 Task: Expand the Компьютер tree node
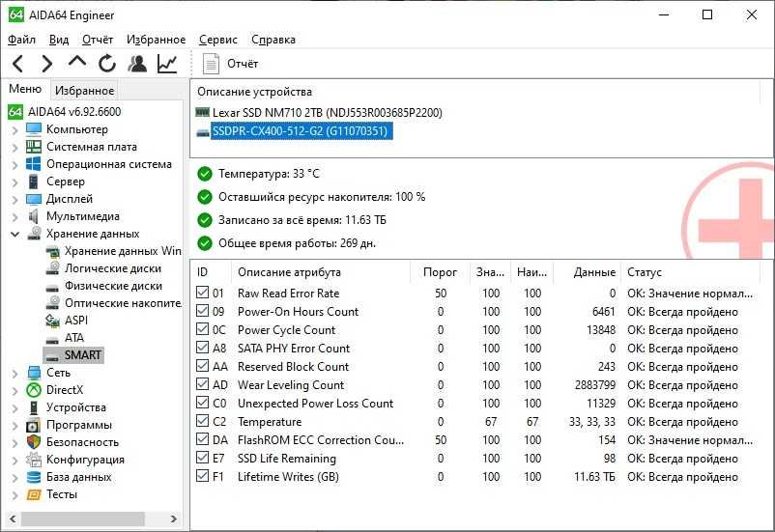click(14, 130)
